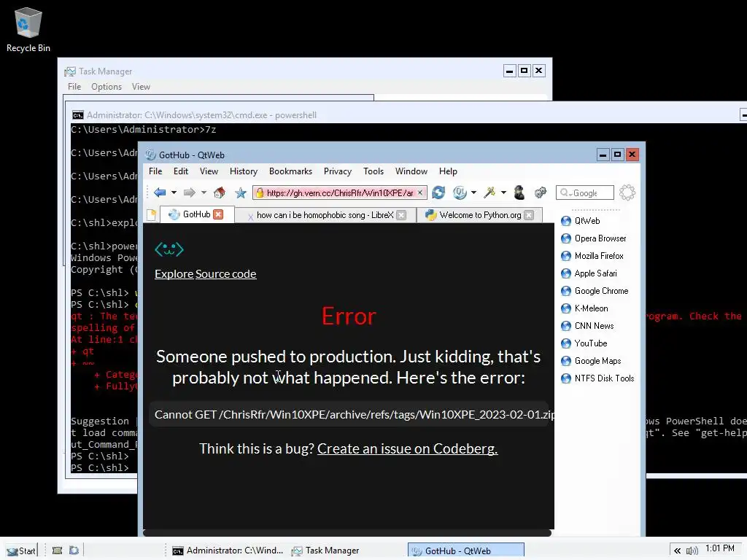Clear the address bar with its X
Viewport: 747px width, 560px height.
(420, 192)
